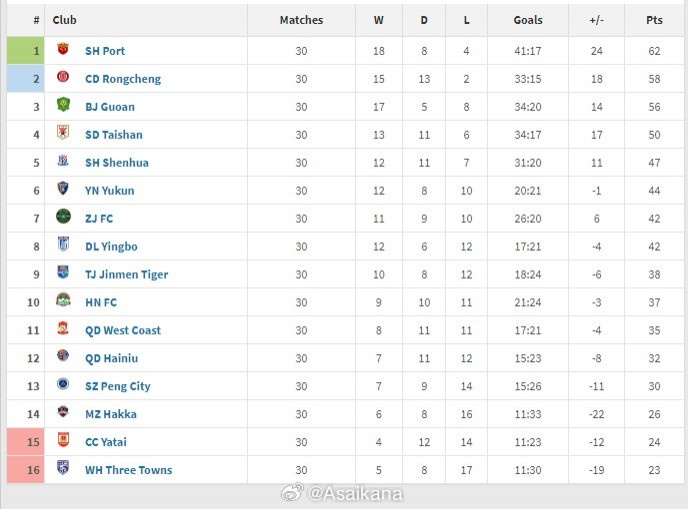The height and width of the screenshot is (509, 688).
Task: Click the green rank 1 position cell
Action: 27,50
